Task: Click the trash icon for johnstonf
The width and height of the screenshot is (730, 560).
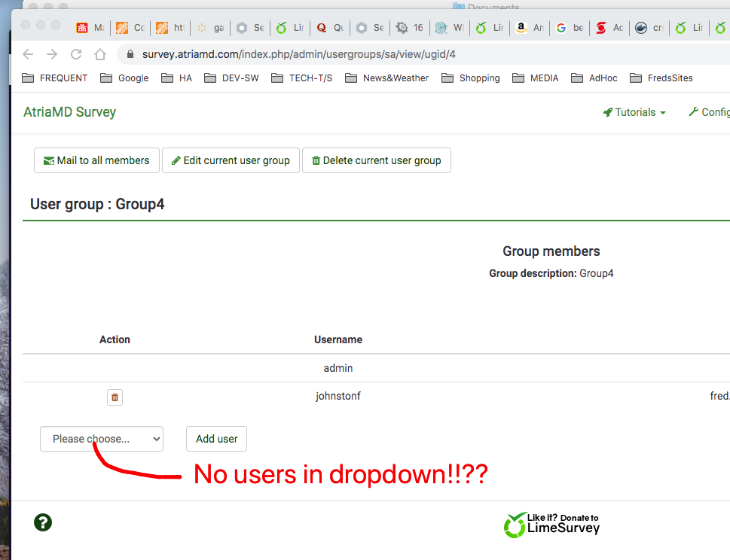Action: (115, 397)
